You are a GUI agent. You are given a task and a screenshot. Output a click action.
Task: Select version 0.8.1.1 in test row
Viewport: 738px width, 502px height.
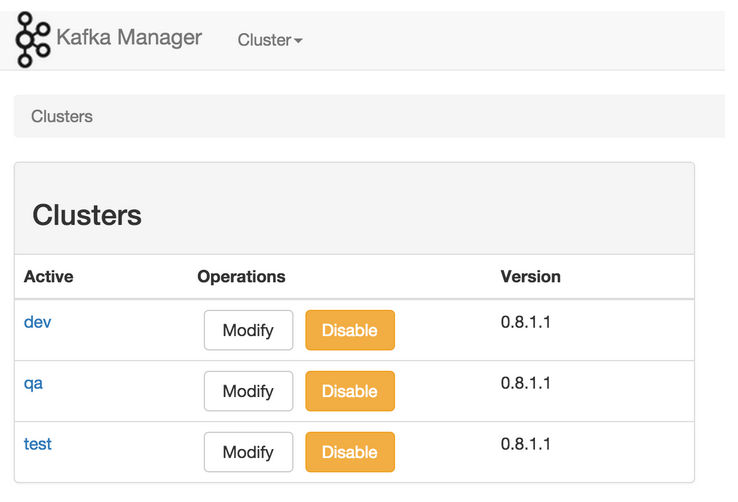(525, 444)
